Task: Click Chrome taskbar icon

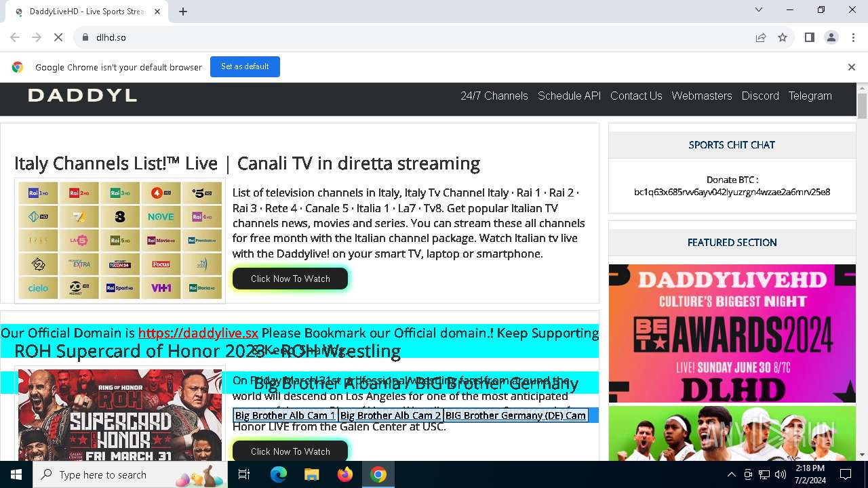Action: 378,474
